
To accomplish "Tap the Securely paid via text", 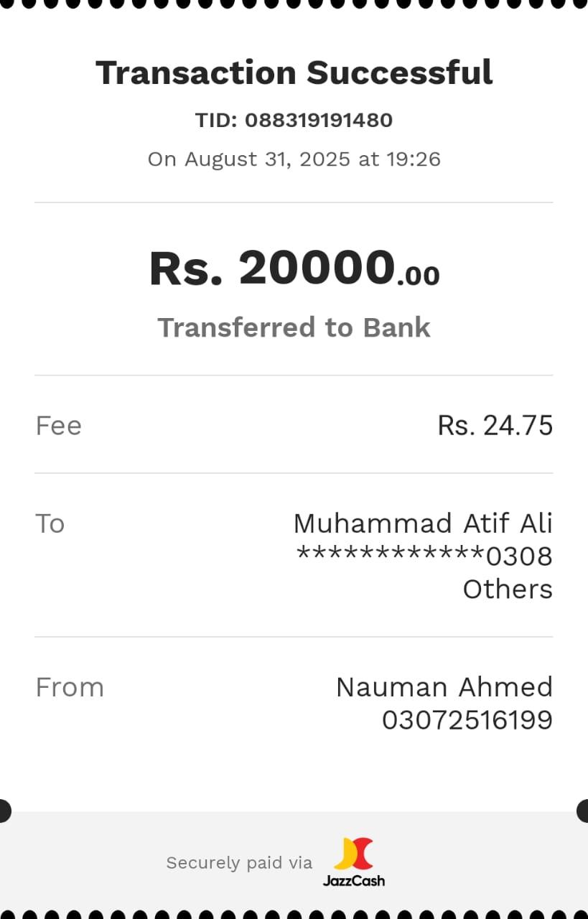I will pos(239,862).
